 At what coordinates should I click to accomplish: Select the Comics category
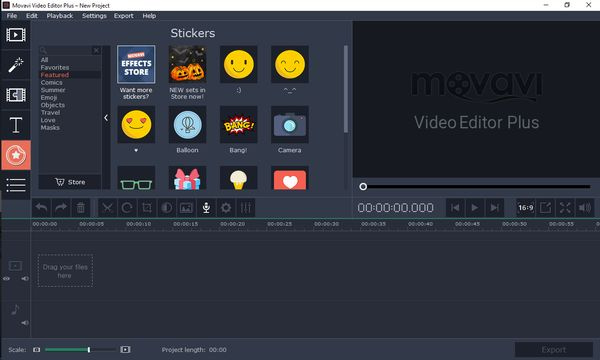coord(51,83)
